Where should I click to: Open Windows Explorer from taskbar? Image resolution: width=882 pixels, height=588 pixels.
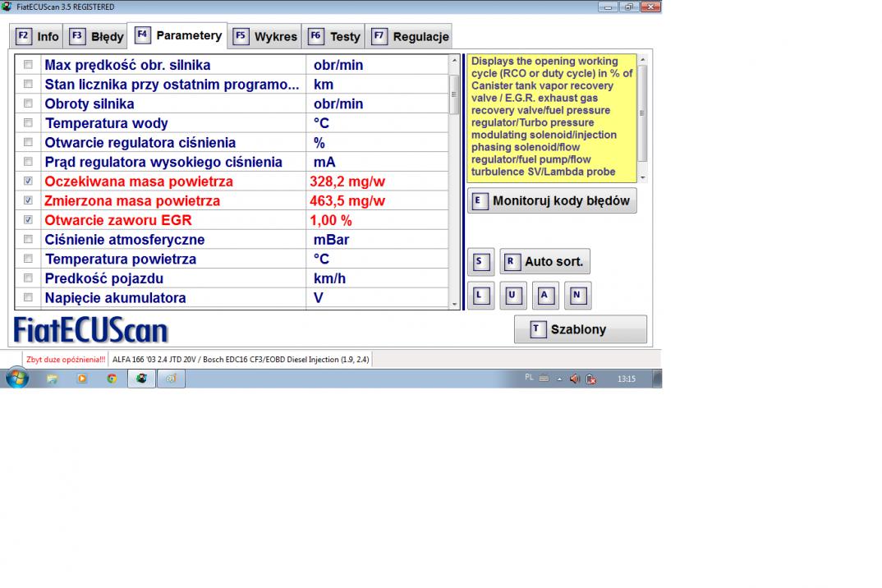coord(53,379)
